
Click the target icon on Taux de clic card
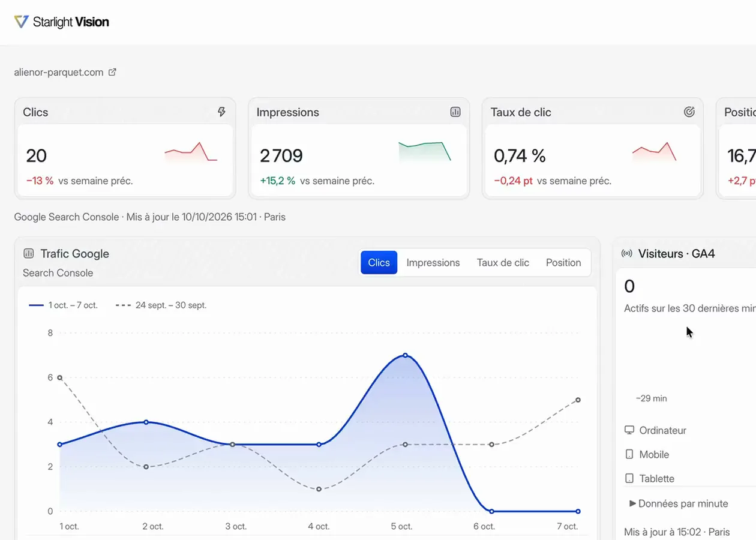(x=689, y=112)
